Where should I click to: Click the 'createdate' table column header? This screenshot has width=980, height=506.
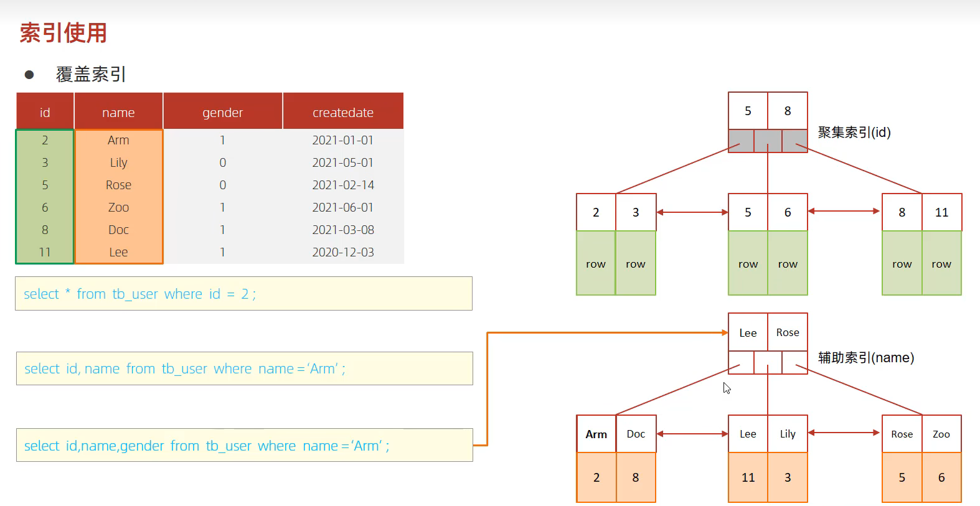click(x=343, y=112)
